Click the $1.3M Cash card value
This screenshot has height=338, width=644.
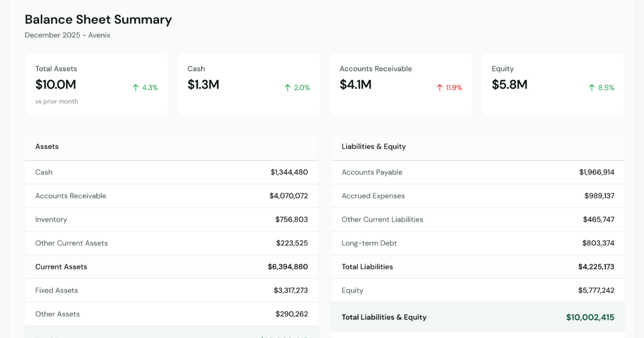[x=203, y=85]
